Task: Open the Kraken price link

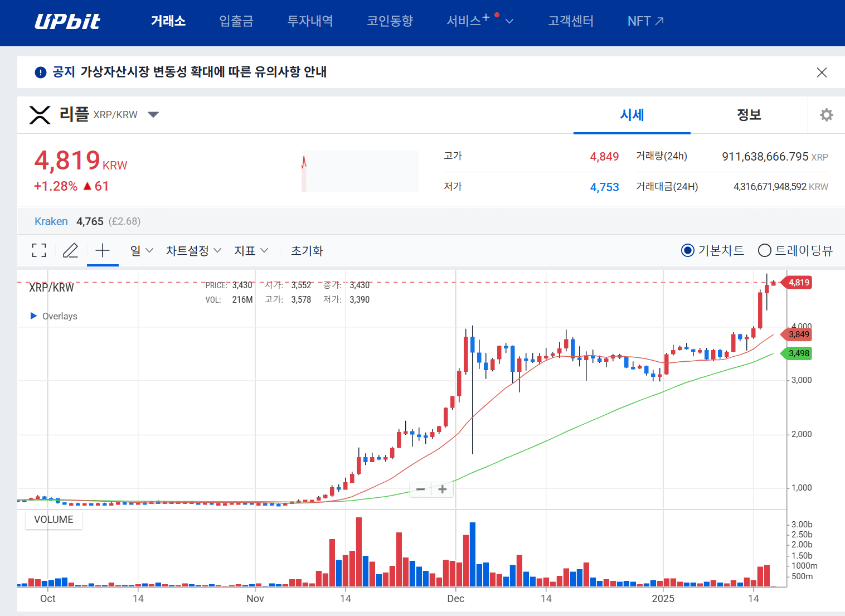Action: pos(51,221)
